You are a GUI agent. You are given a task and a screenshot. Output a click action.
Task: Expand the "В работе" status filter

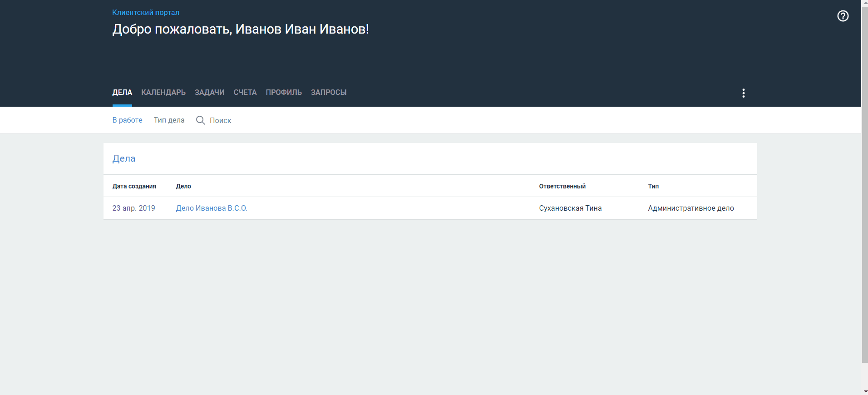pyautogui.click(x=127, y=120)
